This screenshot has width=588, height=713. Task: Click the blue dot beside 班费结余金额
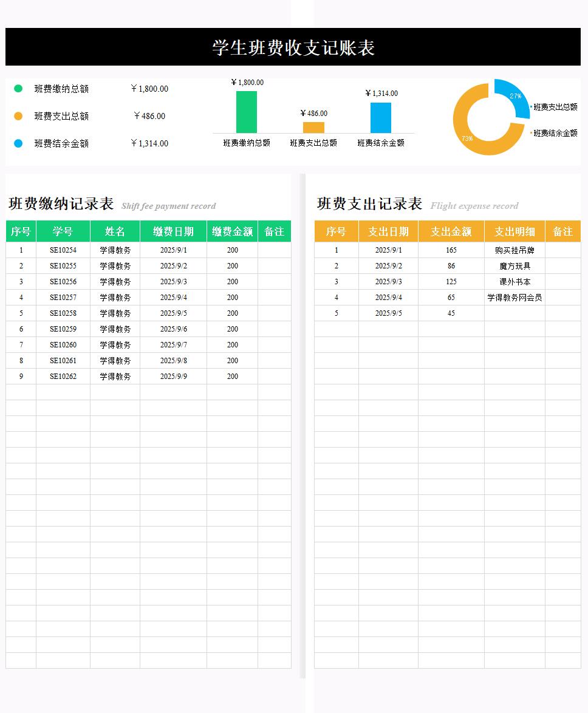(x=18, y=143)
